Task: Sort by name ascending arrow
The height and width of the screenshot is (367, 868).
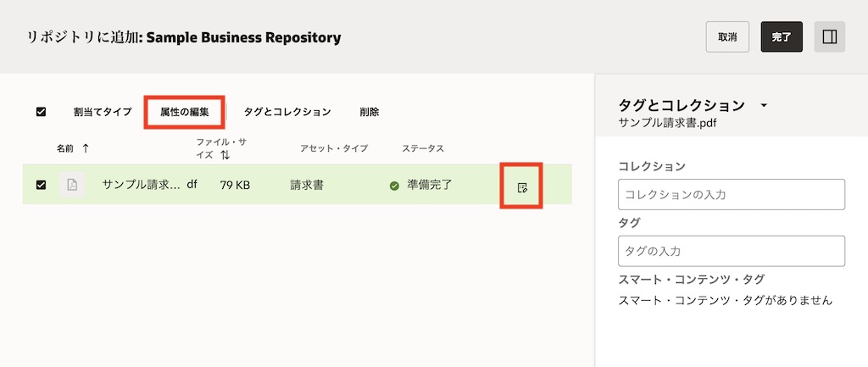Action: pos(86,148)
